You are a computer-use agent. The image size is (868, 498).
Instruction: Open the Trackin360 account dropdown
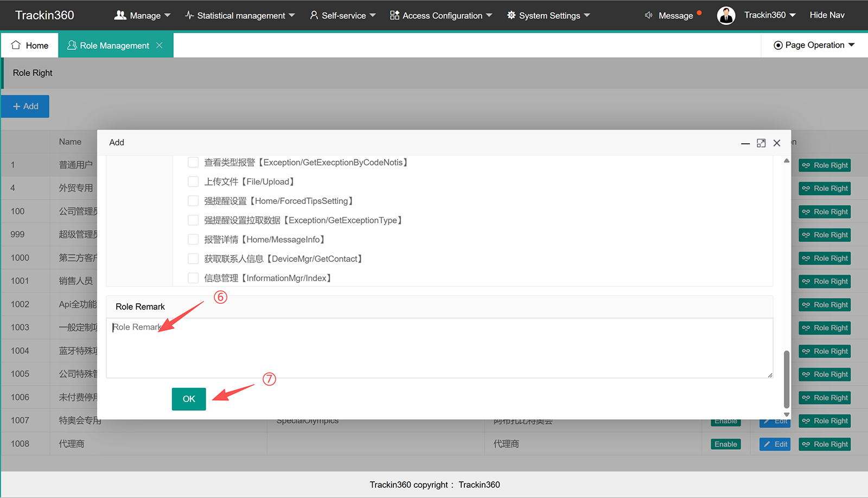pos(770,15)
